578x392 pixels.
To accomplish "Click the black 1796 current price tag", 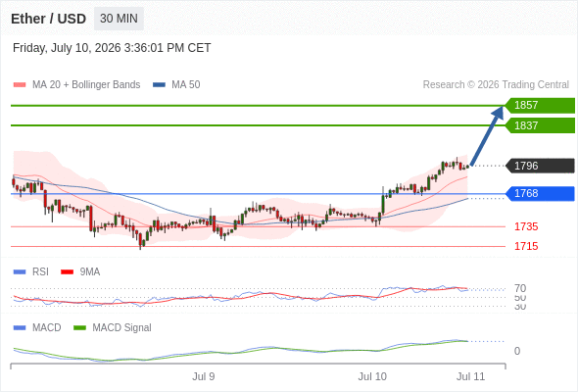I will (x=540, y=166).
